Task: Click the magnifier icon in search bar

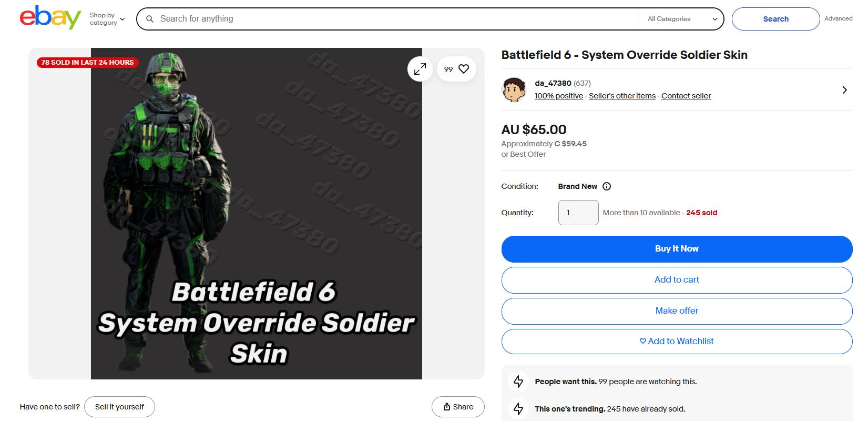Action: click(150, 19)
